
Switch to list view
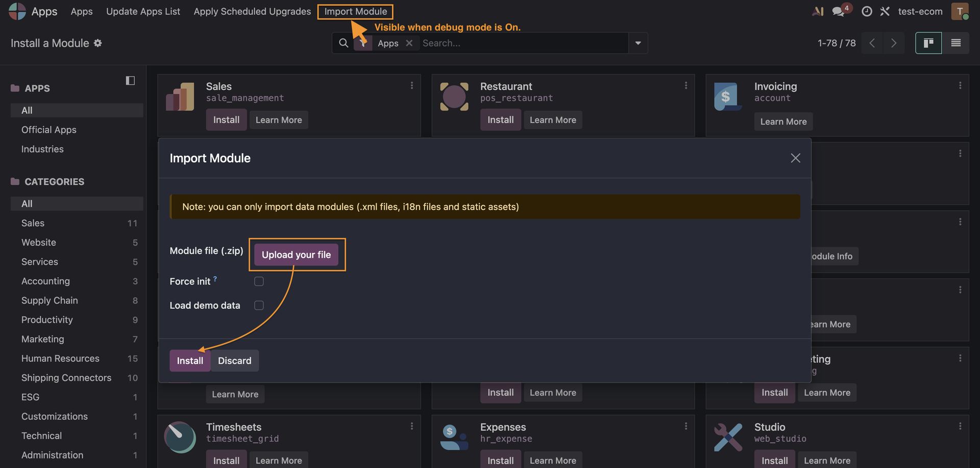tap(956, 43)
